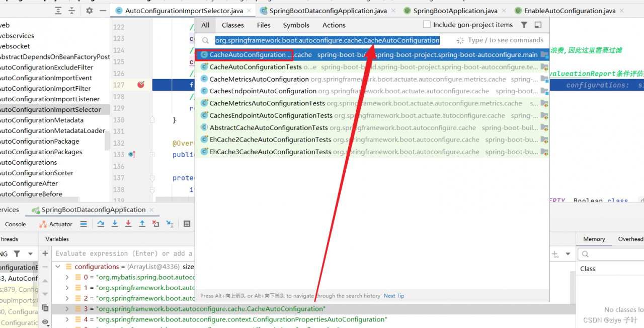Click the red Force Step Into icon
This screenshot has height=328, width=644.
(128, 224)
